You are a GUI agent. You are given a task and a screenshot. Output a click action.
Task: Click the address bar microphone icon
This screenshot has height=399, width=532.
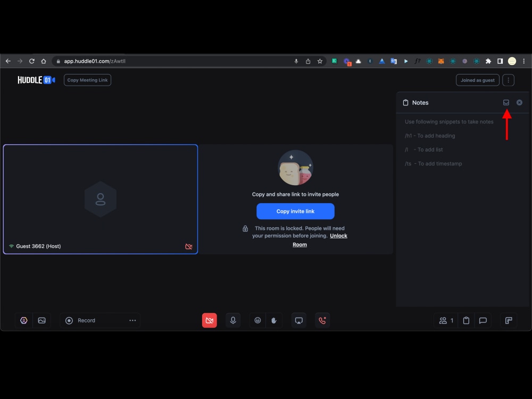click(x=296, y=61)
